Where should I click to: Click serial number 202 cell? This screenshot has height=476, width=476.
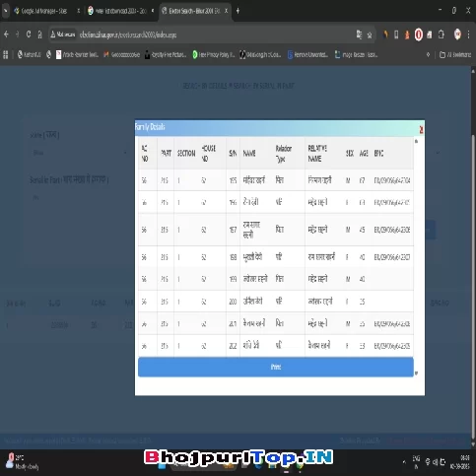[233, 346]
